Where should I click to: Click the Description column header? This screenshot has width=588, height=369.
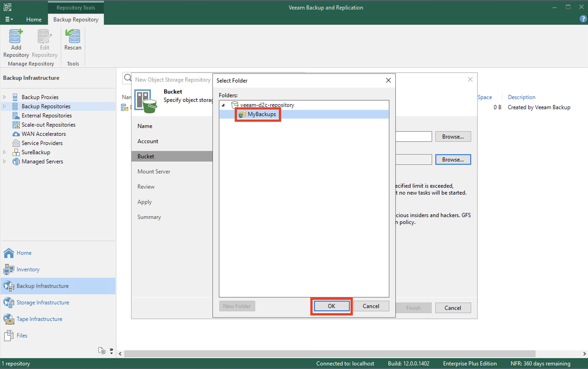[x=522, y=97]
